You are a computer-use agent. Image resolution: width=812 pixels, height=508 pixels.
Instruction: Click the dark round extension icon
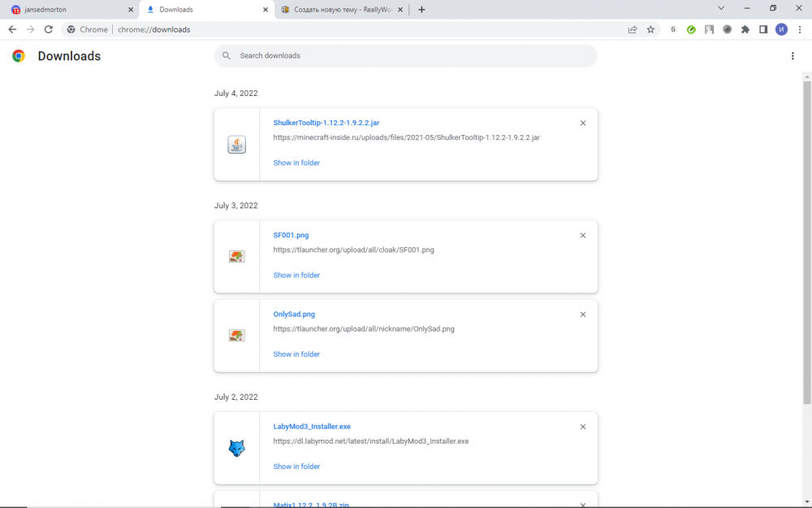click(x=727, y=29)
